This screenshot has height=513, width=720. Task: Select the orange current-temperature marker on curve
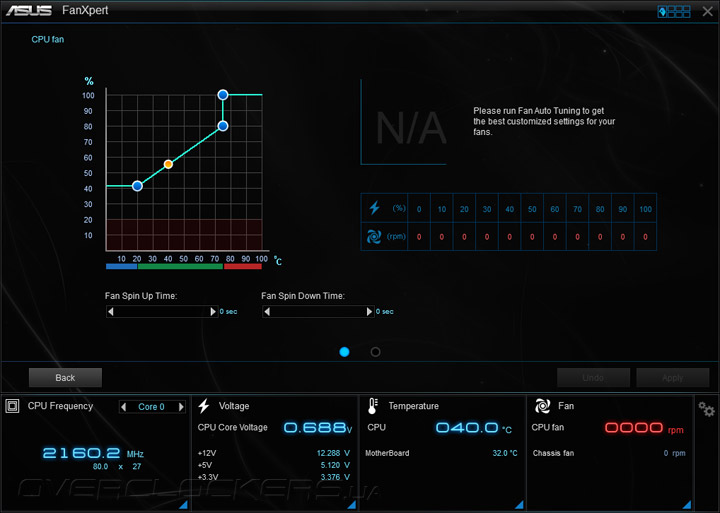pos(168,164)
